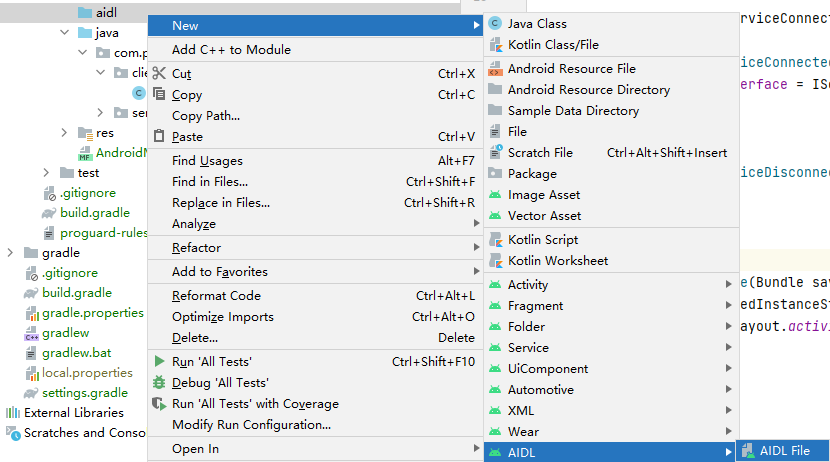
Task: Open the Analyze submenu
Action: click(315, 224)
